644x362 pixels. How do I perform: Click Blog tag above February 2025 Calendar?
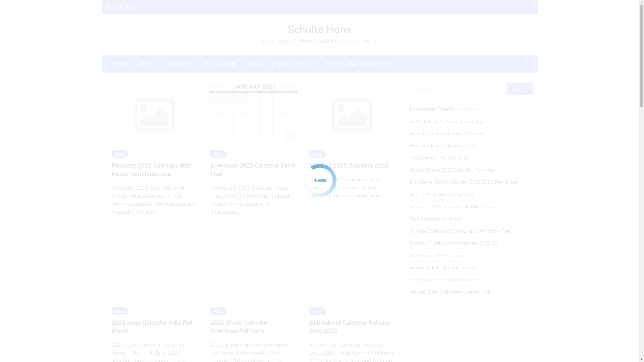click(x=119, y=154)
